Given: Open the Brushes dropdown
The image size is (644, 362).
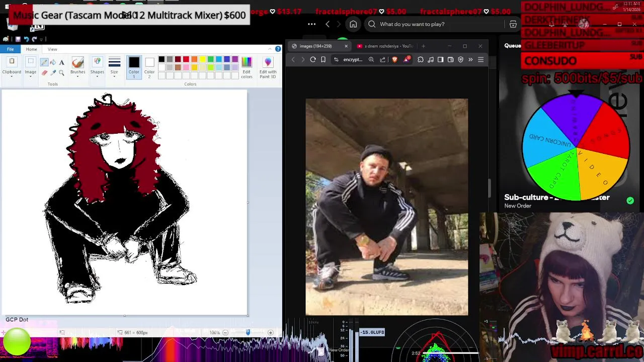Looking at the screenshot, I should pyautogui.click(x=77, y=67).
